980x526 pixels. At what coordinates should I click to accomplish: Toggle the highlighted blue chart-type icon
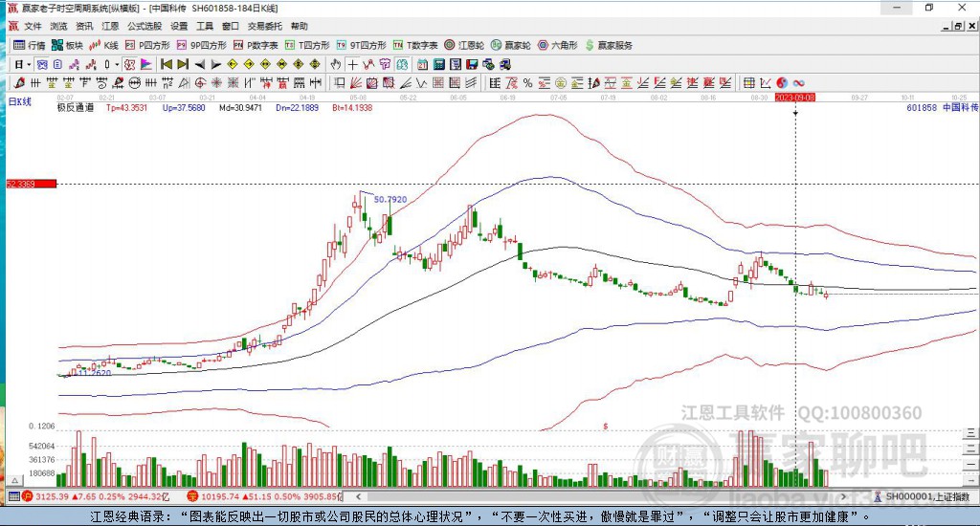(41, 64)
